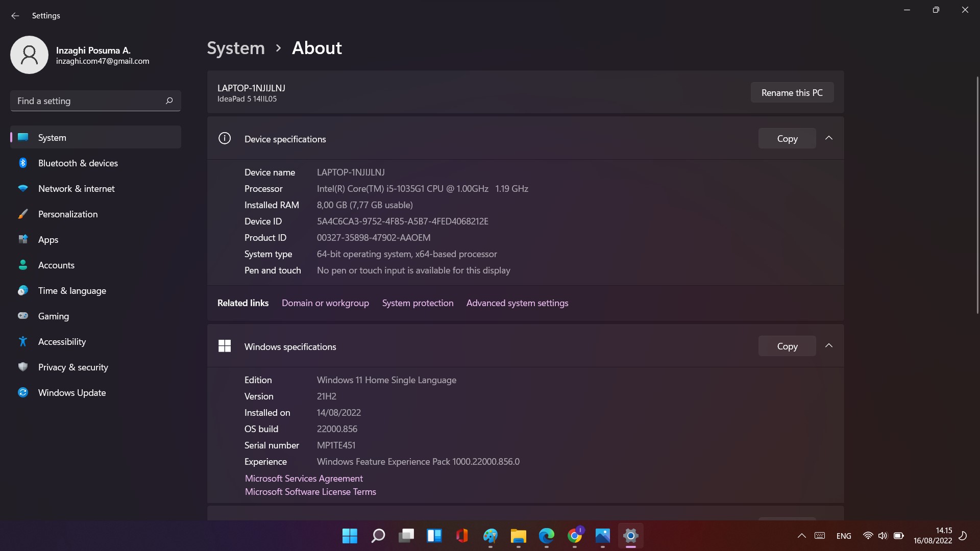Collapse the Windows specifications section
Image resolution: width=980 pixels, height=551 pixels.
tap(829, 346)
